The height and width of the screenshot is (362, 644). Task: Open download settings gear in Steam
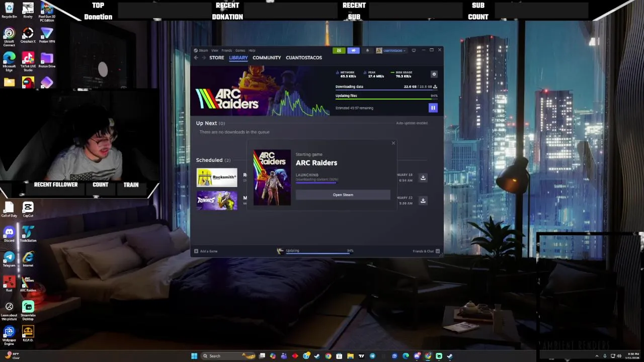click(x=434, y=74)
